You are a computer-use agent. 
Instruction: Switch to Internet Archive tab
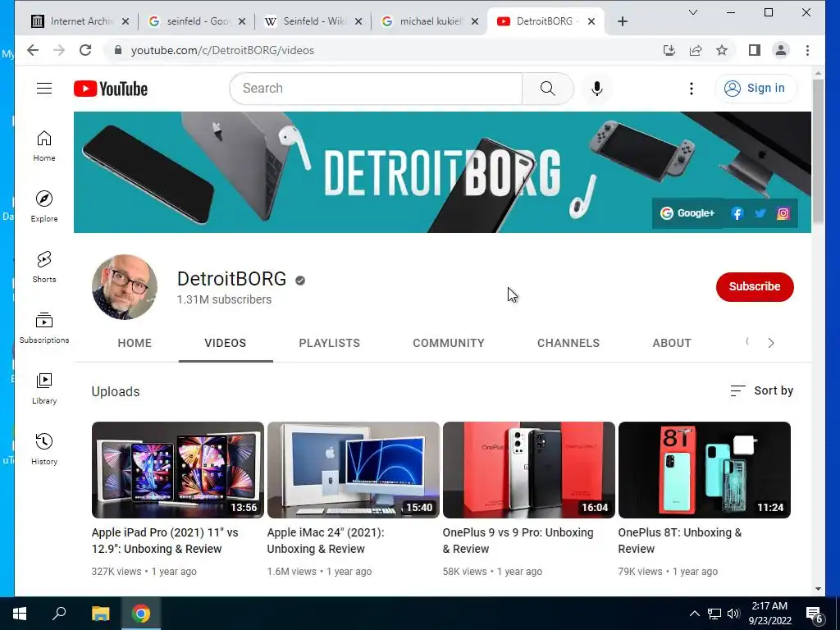click(80, 21)
